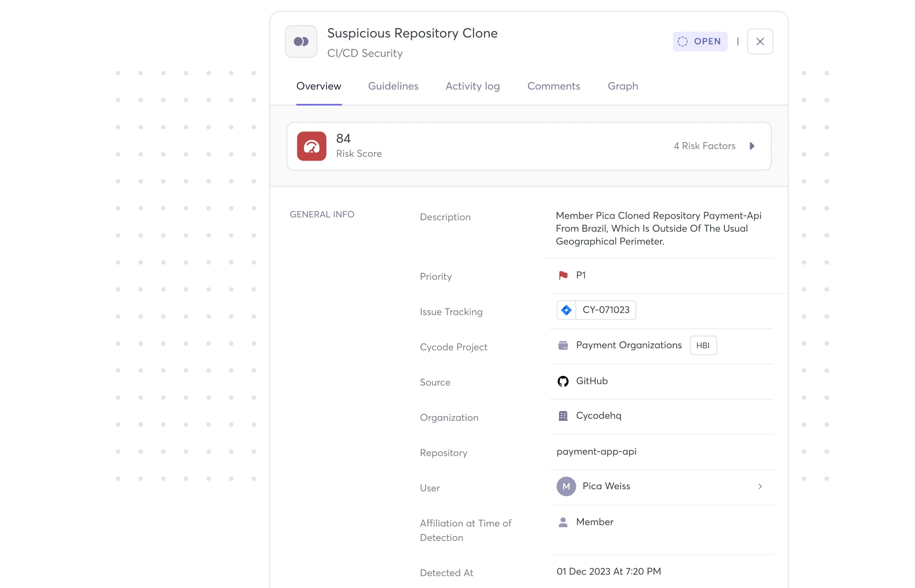Expand the 4 Risk Factors arrow
The image size is (915, 588).
pyautogui.click(x=752, y=146)
